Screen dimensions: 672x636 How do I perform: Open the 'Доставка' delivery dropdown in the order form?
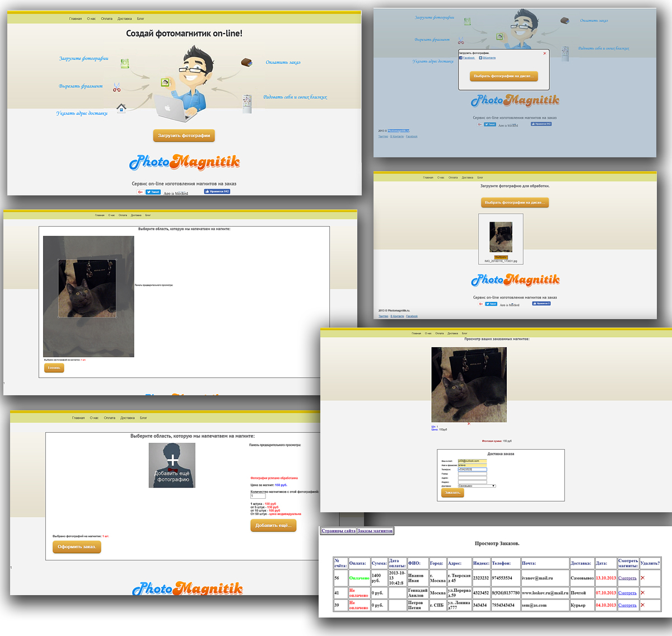pyautogui.click(x=477, y=486)
